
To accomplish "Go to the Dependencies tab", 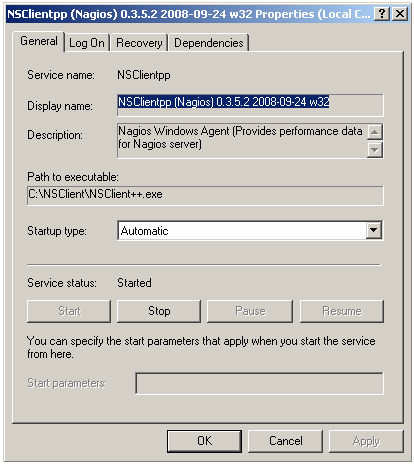I will pos(209,43).
